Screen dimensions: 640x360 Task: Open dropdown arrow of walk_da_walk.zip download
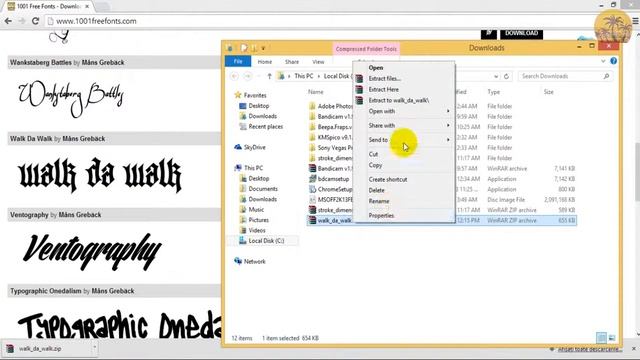[x=94, y=348]
